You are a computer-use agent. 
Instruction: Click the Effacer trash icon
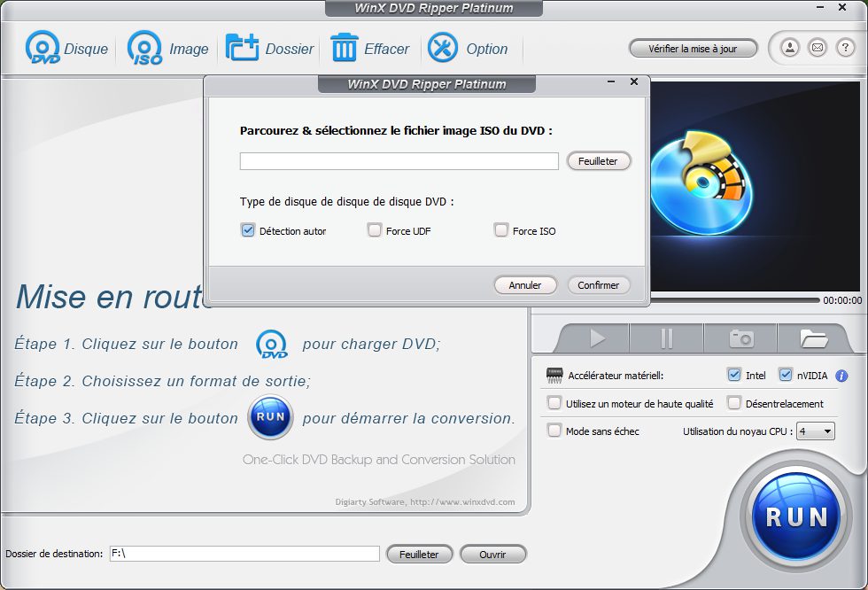coord(344,48)
